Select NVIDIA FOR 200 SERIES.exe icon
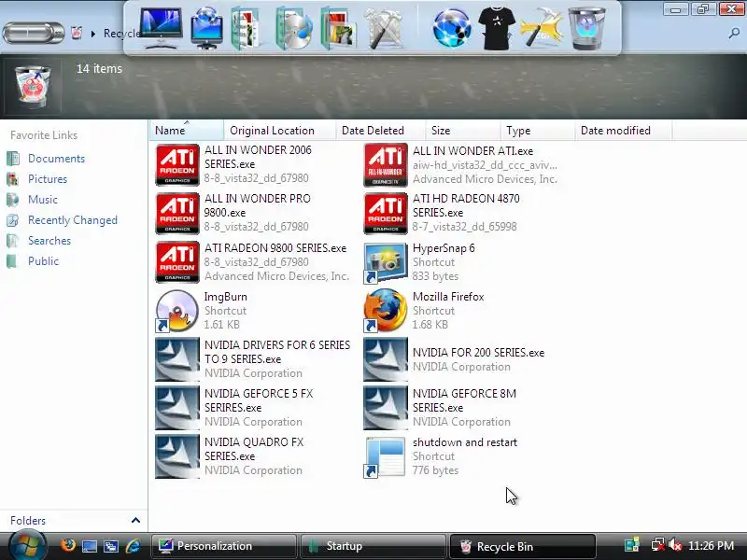 point(386,359)
